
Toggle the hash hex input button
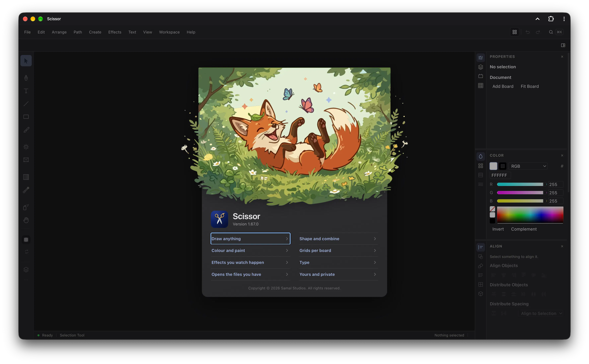coord(562,166)
